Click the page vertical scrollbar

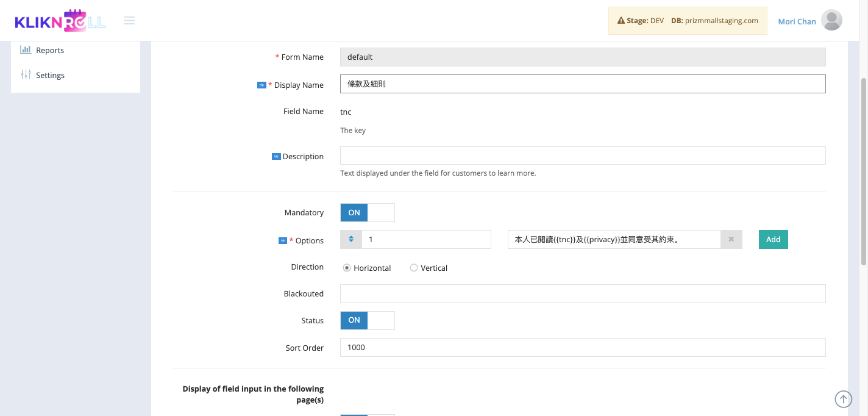pos(863,171)
